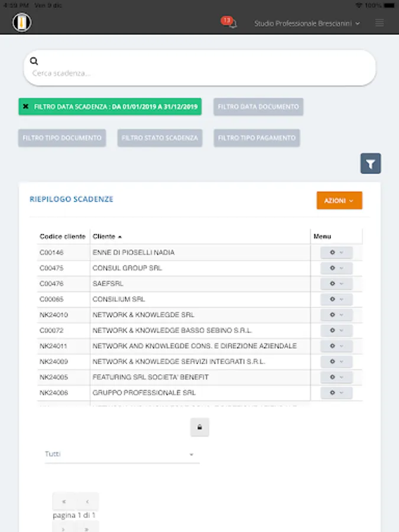Open gear menu for NETWORK & KNOWLEGDE SRL
The width and height of the screenshot is (399, 532).
(336, 315)
